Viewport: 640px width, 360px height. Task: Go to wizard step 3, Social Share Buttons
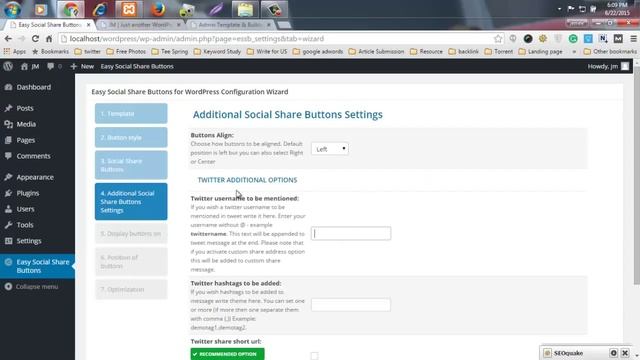pos(131,165)
